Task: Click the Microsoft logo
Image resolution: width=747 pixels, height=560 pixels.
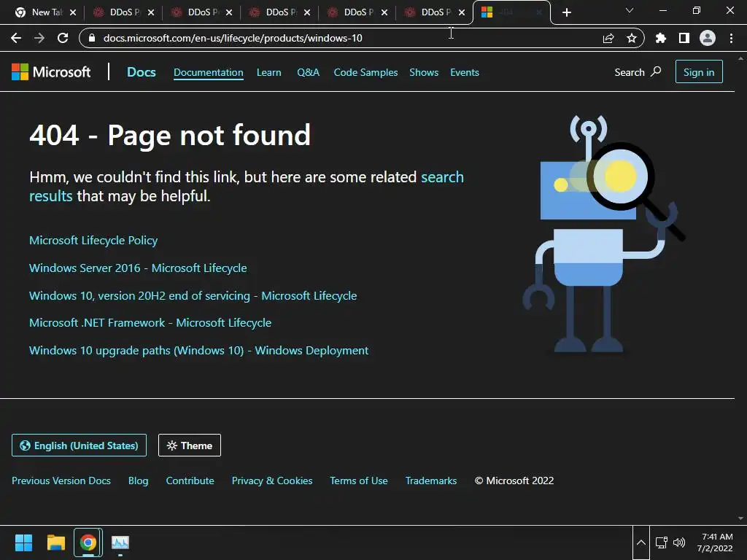Action: point(51,72)
